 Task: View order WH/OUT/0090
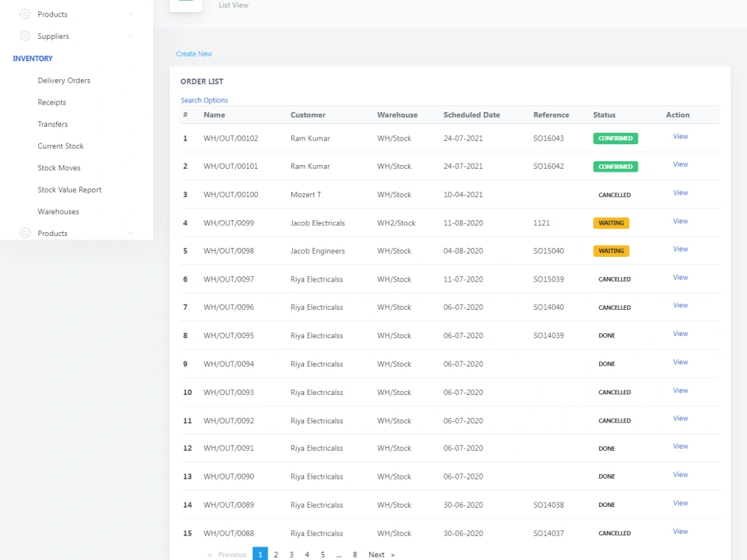click(681, 475)
